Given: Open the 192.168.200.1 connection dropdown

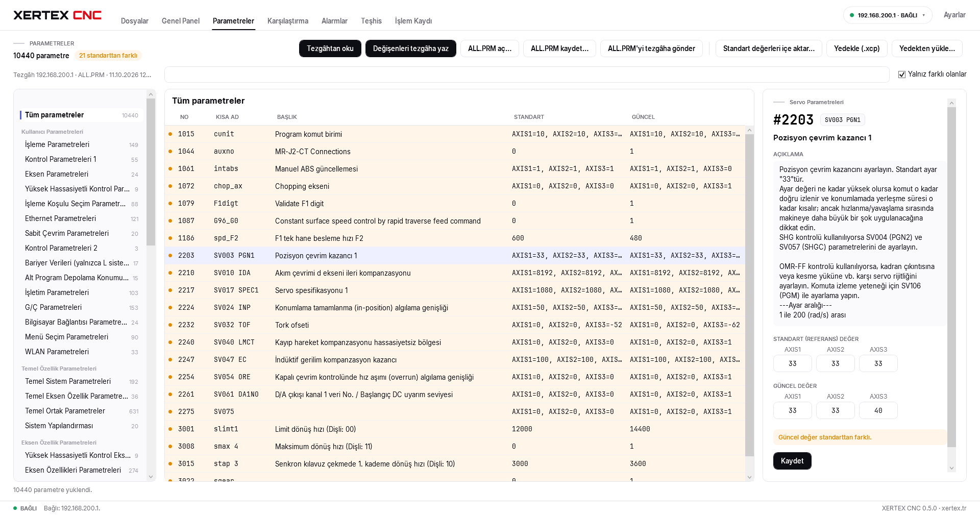Looking at the screenshot, I should point(888,15).
